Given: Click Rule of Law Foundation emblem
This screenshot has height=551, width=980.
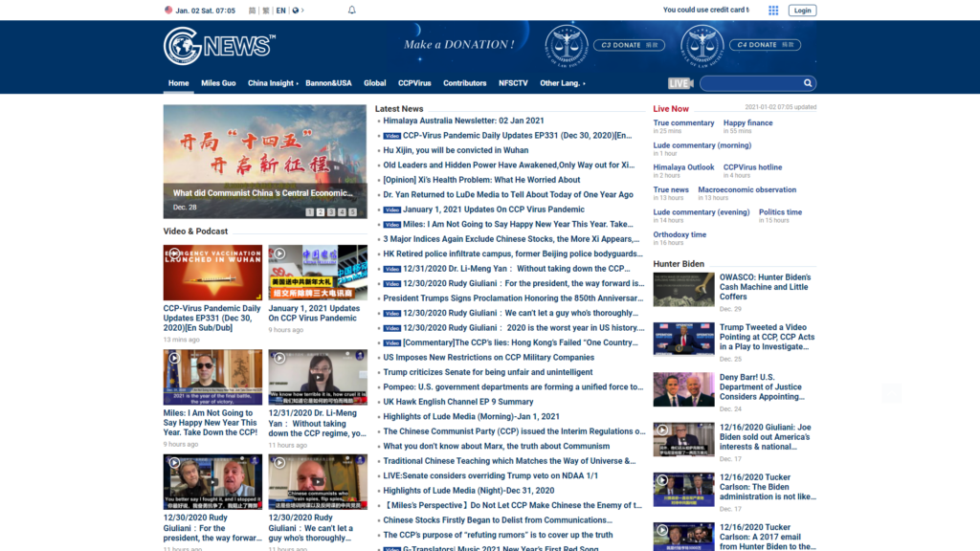Looking at the screenshot, I should [566, 46].
